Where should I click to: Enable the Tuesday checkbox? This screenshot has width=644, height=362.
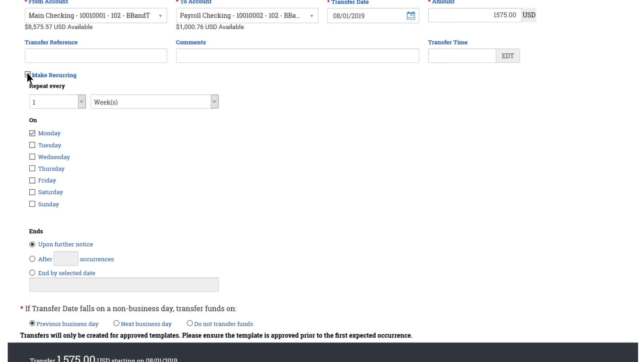click(x=32, y=145)
